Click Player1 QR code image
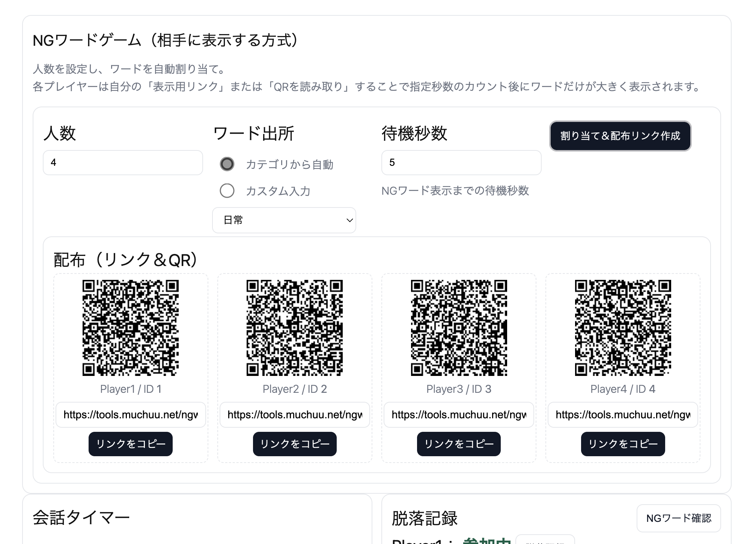The width and height of the screenshot is (756, 544). coord(131,328)
